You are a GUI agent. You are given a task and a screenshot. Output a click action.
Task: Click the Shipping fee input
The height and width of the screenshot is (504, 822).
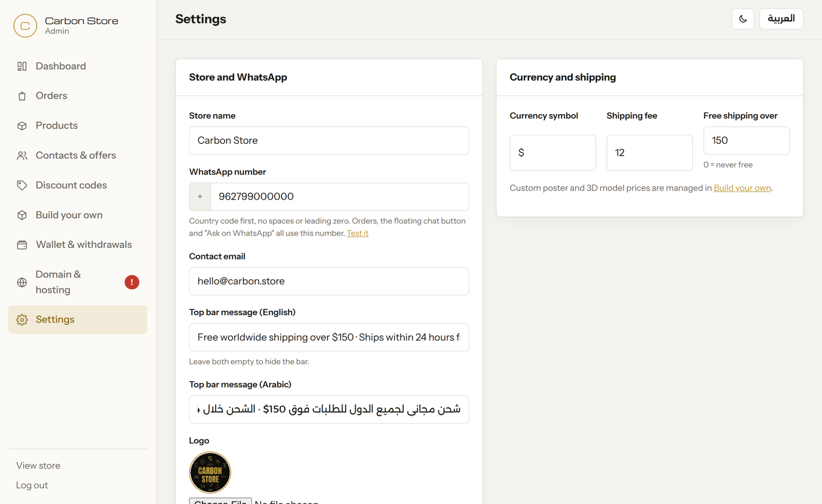click(x=649, y=153)
